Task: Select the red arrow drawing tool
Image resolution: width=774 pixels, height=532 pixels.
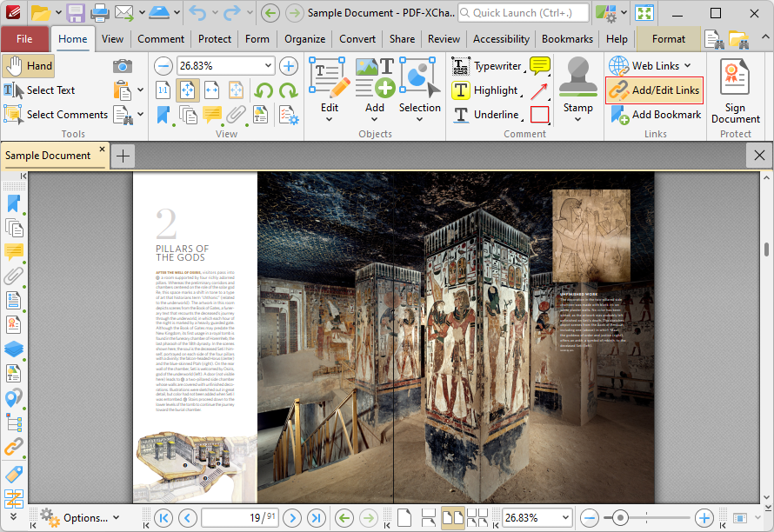Action: pos(539,90)
